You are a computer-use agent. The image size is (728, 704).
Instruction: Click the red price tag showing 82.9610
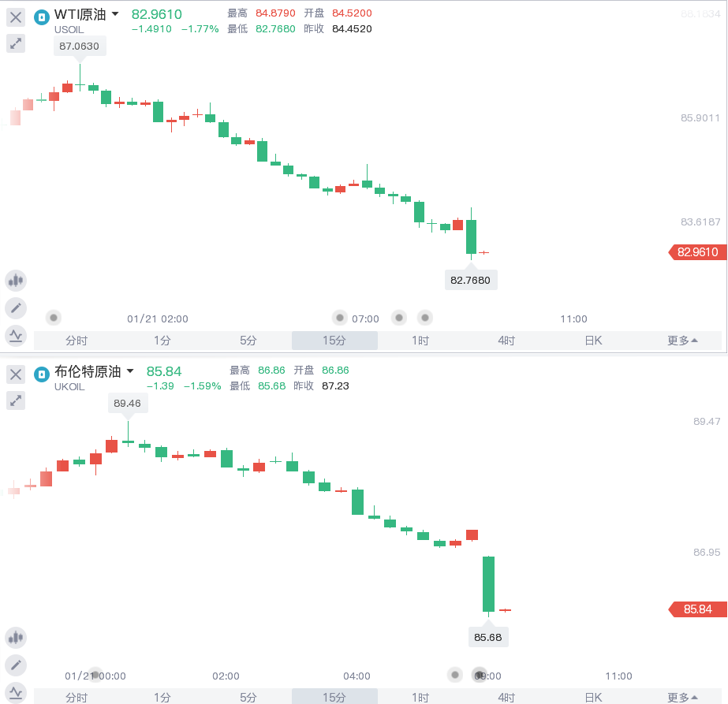pos(697,252)
